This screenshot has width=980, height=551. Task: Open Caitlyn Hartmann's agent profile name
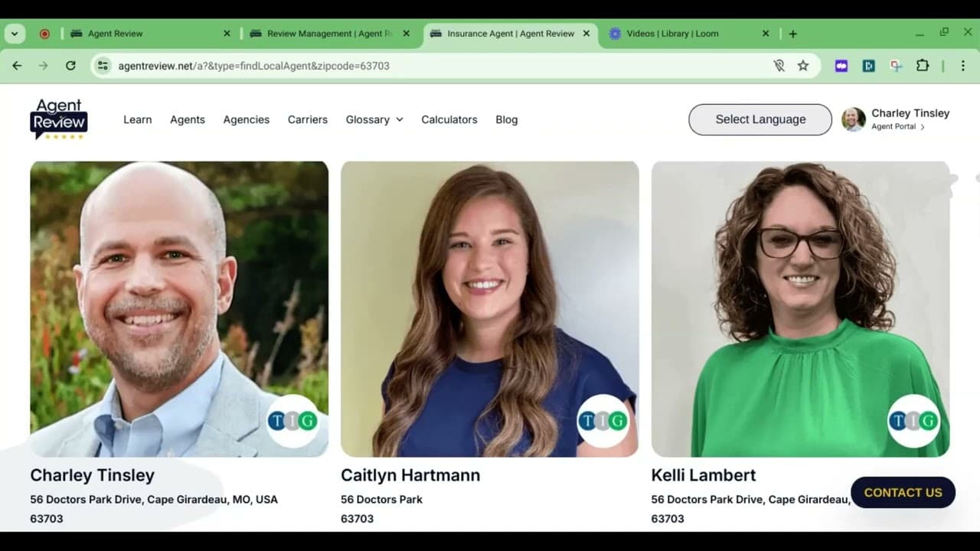[x=410, y=475]
